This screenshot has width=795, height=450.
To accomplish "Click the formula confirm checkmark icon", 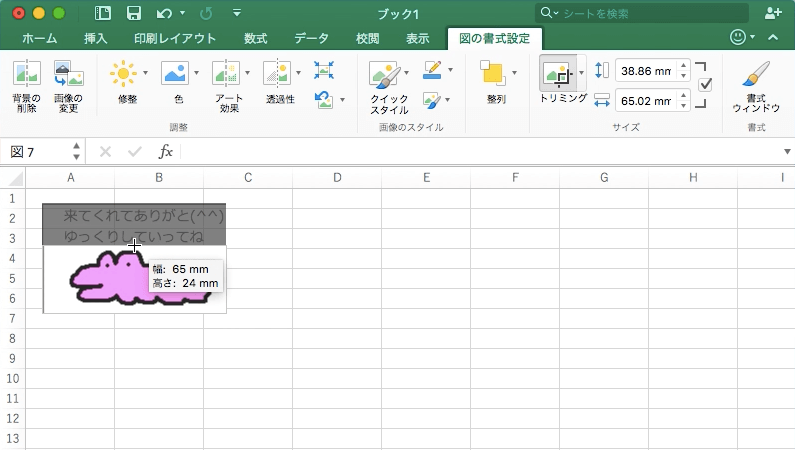I will [x=135, y=152].
